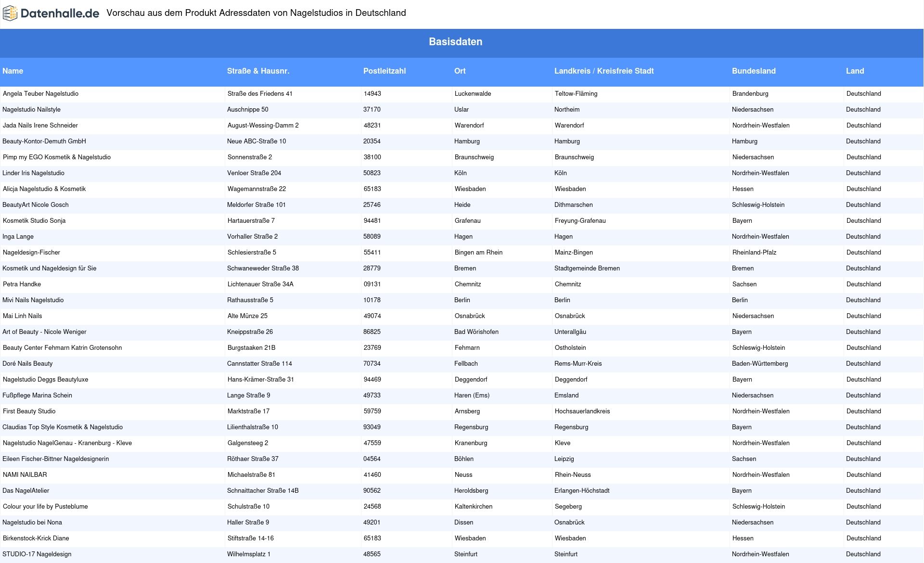Click Colour your life by Pusteblume
The width and height of the screenshot is (924, 563).
tap(45, 507)
